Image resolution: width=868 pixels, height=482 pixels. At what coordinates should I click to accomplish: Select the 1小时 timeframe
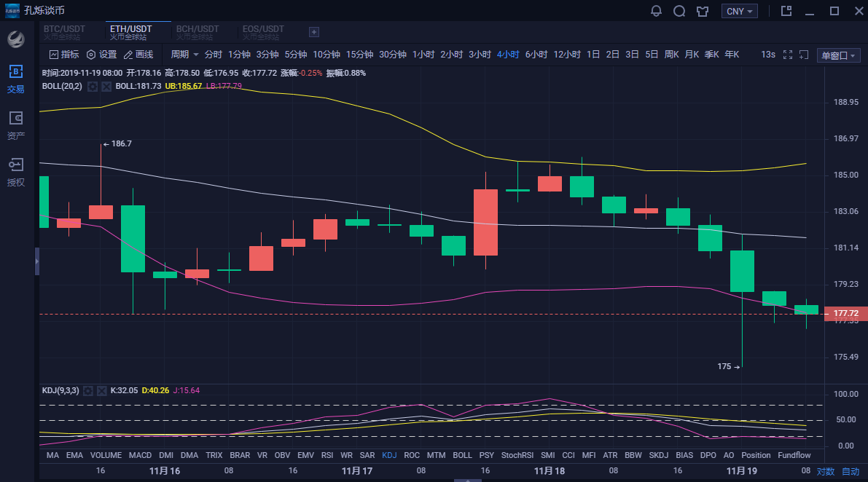(423, 54)
